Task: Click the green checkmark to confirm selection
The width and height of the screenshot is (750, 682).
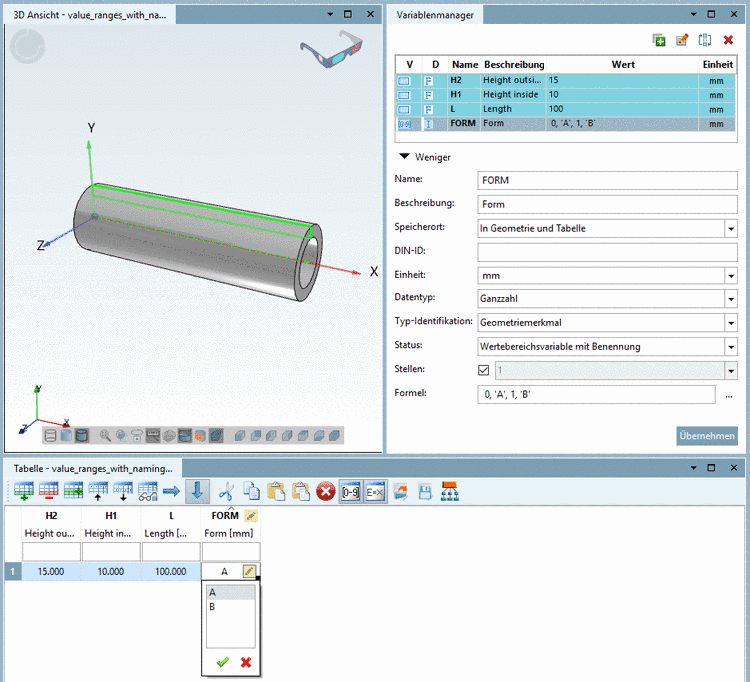Action: pyautogui.click(x=221, y=662)
